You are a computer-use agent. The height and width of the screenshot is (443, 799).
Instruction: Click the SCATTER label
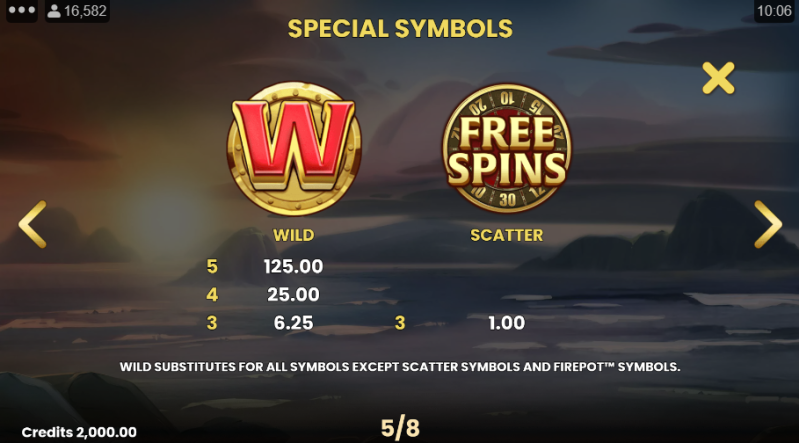pos(507,235)
